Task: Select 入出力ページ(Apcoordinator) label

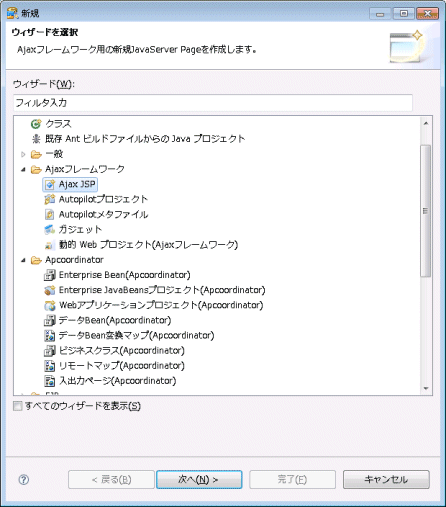Action: (x=117, y=381)
